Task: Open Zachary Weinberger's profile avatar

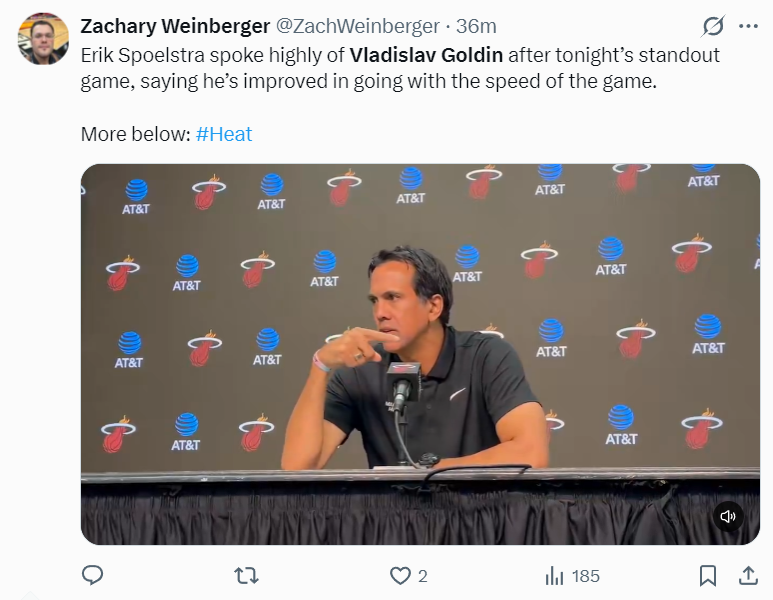Action: click(43, 39)
